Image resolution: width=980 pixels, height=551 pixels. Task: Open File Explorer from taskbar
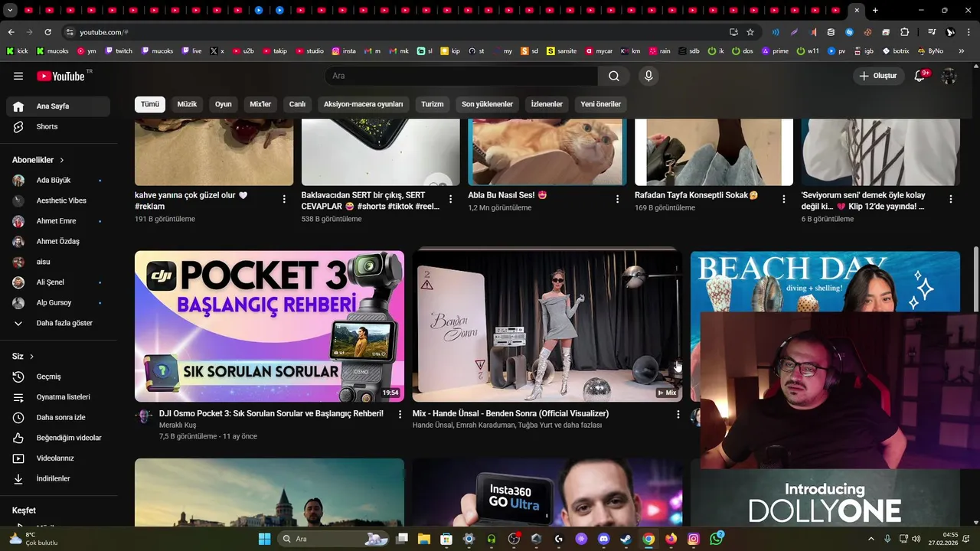tap(424, 539)
